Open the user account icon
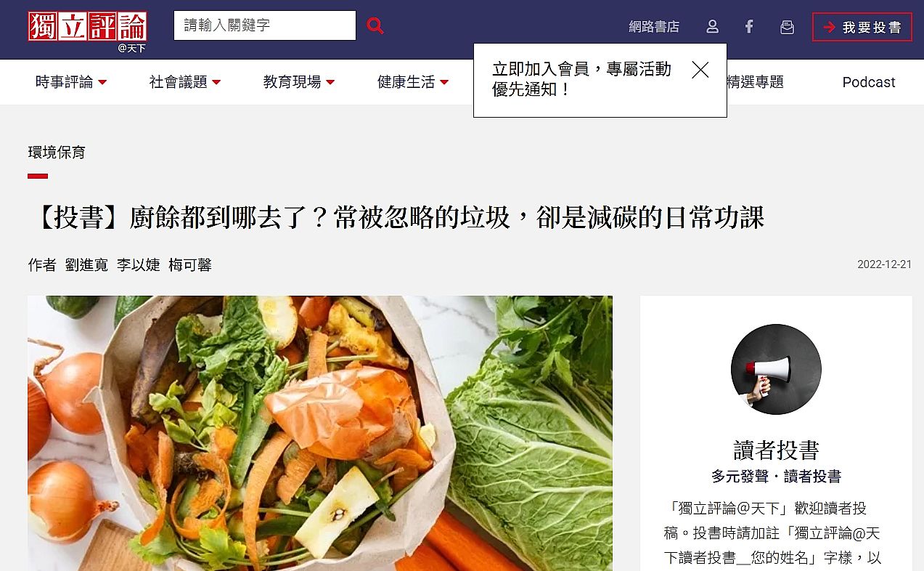Viewport: 924px width, 571px height. (712, 27)
